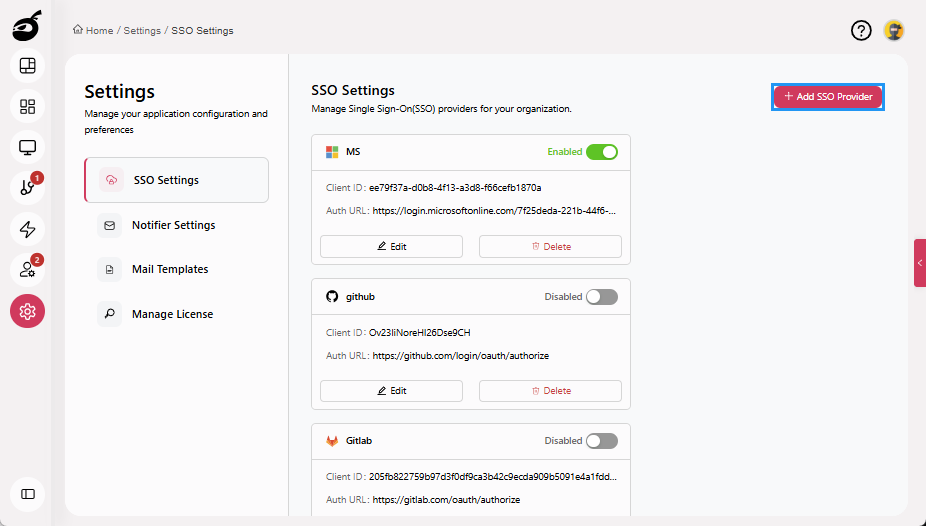Image resolution: width=926 pixels, height=526 pixels.
Task: Delete the github provider
Action: point(550,391)
